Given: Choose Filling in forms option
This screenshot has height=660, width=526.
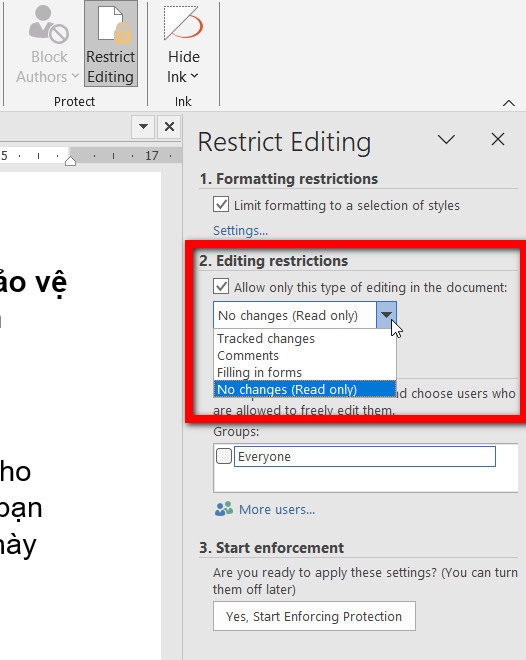Looking at the screenshot, I should pos(305,372).
